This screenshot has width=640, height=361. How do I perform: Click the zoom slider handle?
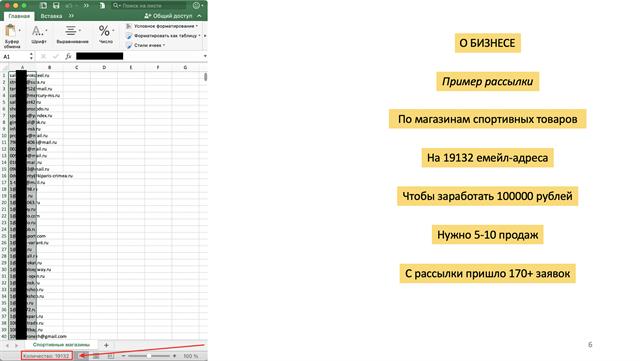pyautogui.click(x=149, y=356)
